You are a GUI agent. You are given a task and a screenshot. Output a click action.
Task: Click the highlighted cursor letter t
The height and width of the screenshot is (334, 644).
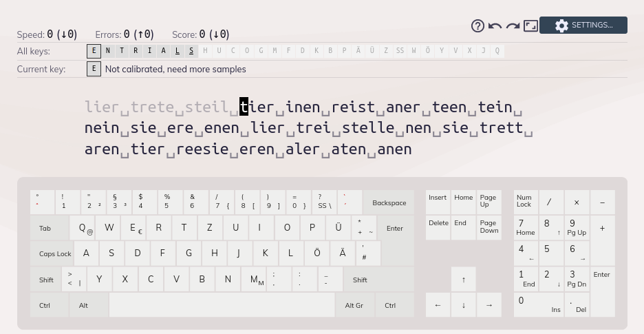click(x=244, y=107)
